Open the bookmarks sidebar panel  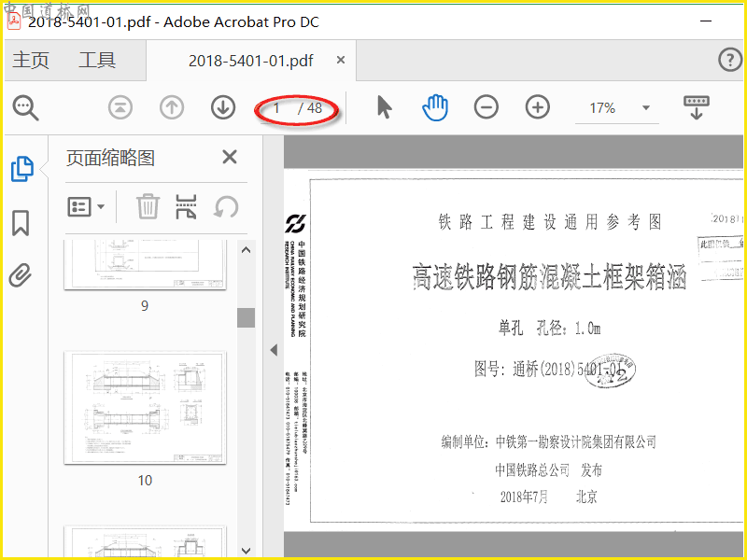click(21, 223)
